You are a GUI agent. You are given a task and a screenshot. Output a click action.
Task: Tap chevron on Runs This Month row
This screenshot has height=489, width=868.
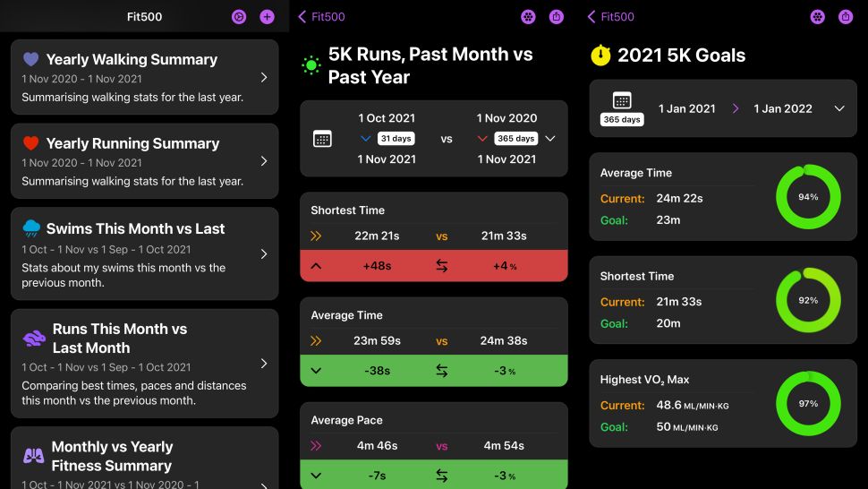click(264, 364)
